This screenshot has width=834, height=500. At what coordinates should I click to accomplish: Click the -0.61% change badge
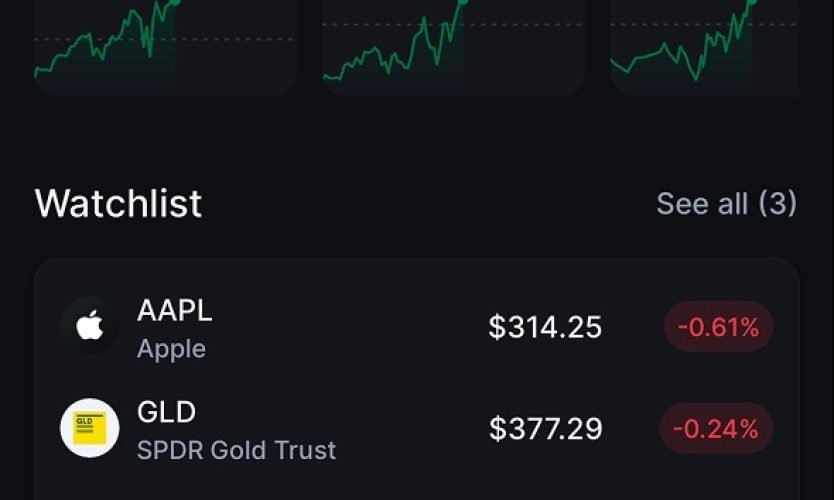coord(718,327)
